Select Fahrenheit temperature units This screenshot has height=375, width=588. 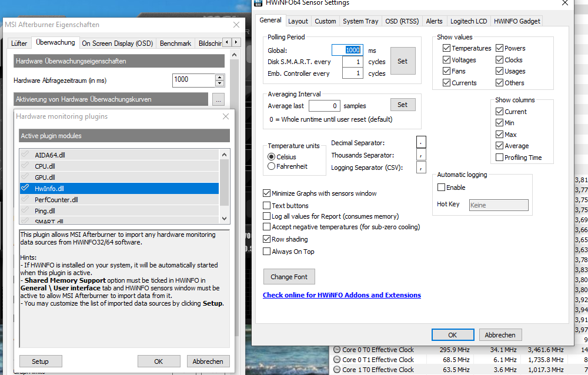coord(272,166)
